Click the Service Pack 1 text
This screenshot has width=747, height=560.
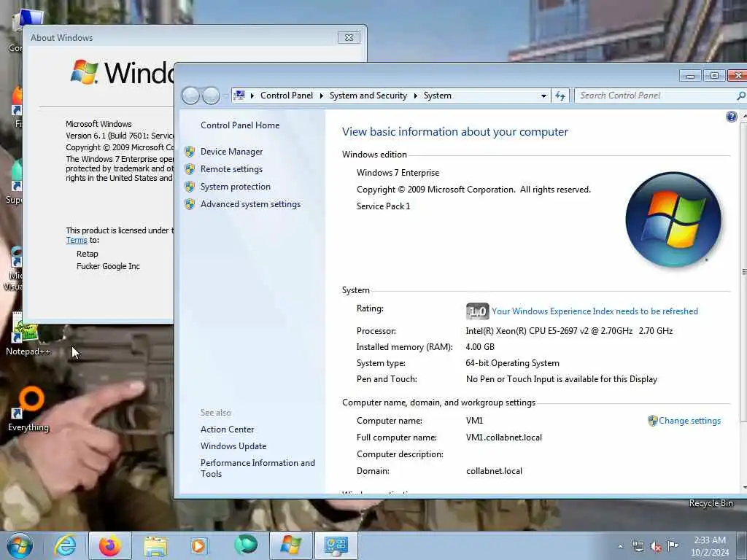point(383,206)
